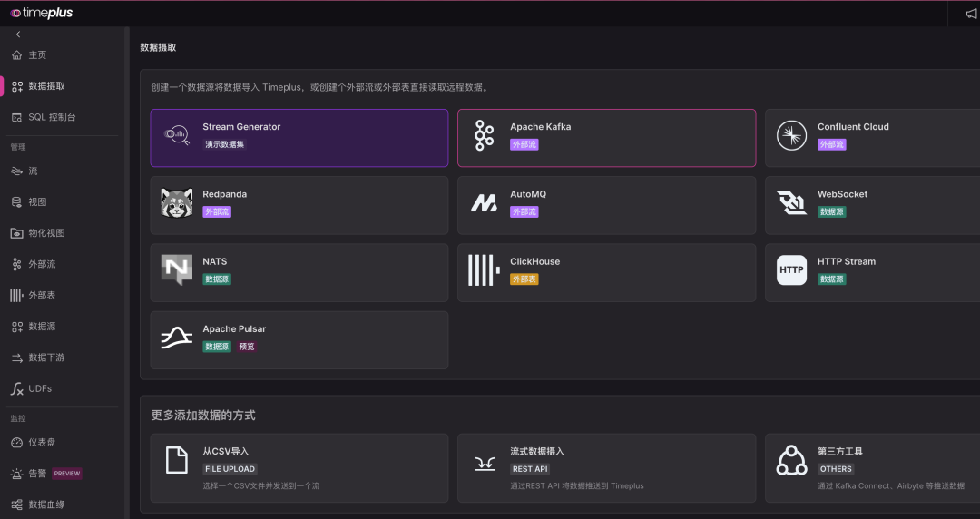Click NATS card title text

pos(215,261)
